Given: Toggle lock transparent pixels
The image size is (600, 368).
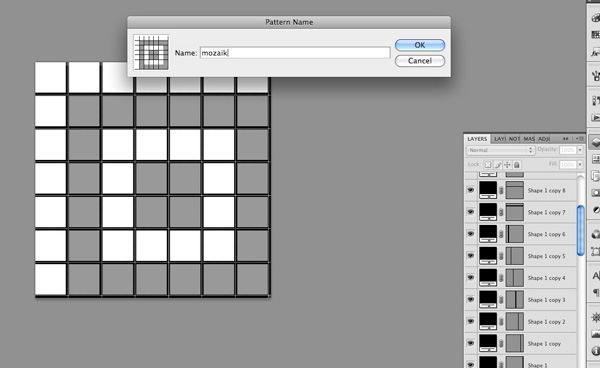Looking at the screenshot, I should pyautogui.click(x=488, y=165).
